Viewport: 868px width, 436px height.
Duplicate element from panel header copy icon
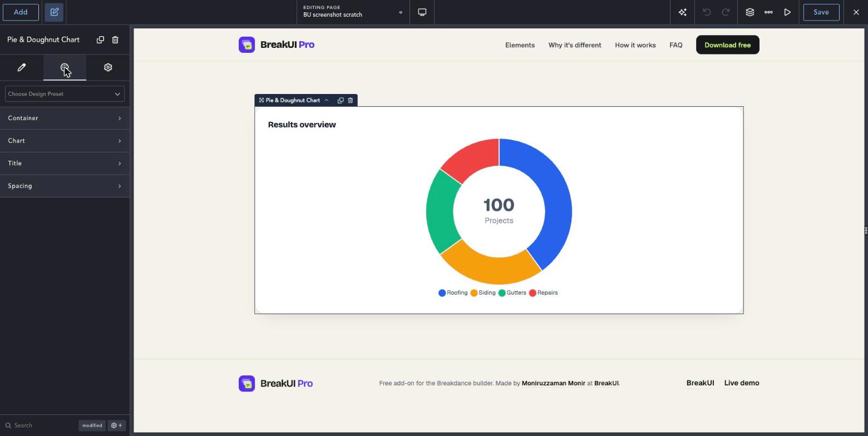point(100,39)
